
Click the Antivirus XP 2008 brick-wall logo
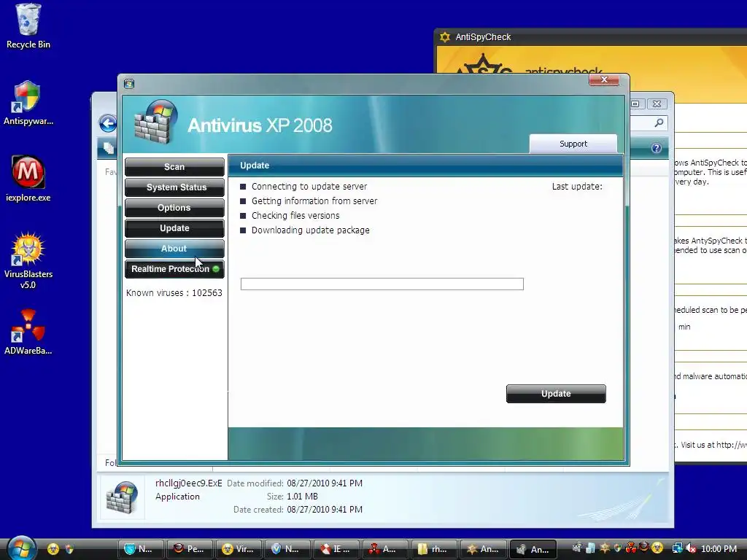(156, 122)
